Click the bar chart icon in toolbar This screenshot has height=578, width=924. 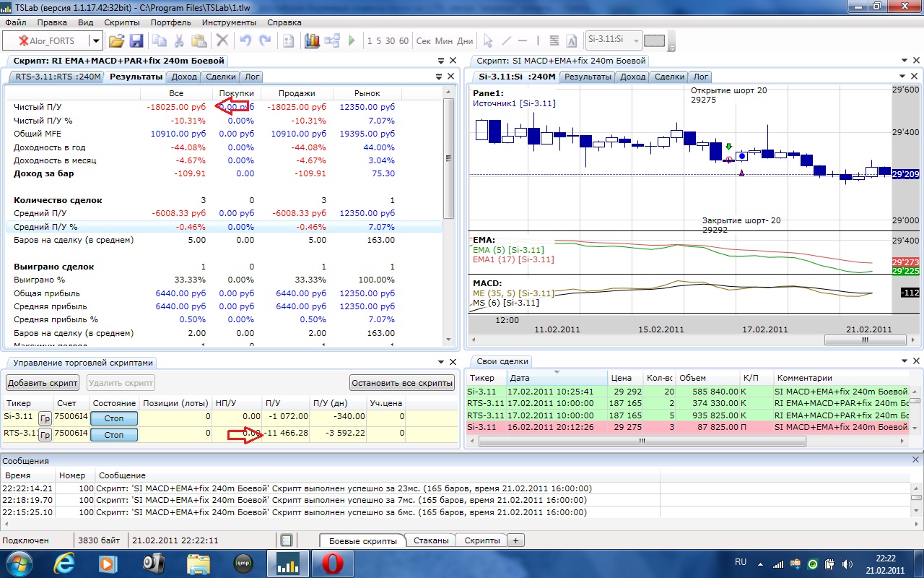312,41
